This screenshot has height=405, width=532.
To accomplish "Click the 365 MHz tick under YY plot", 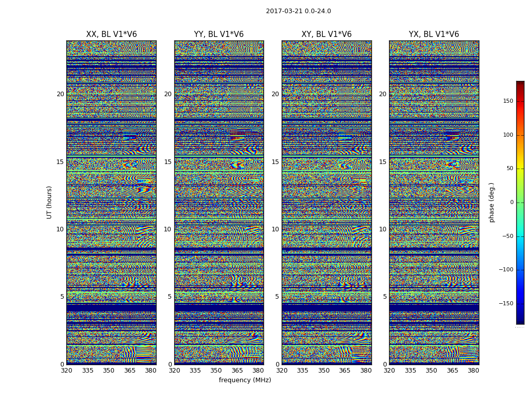I will tap(237, 371).
